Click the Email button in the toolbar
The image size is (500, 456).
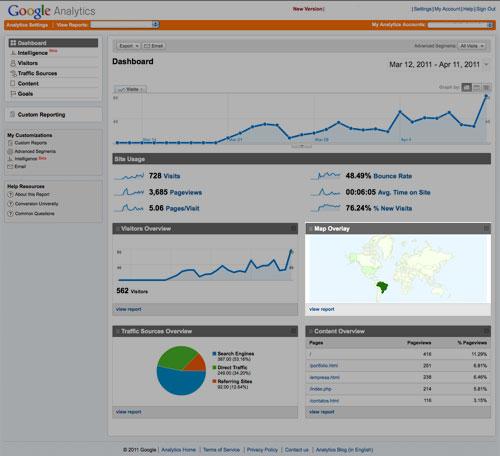click(154, 46)
